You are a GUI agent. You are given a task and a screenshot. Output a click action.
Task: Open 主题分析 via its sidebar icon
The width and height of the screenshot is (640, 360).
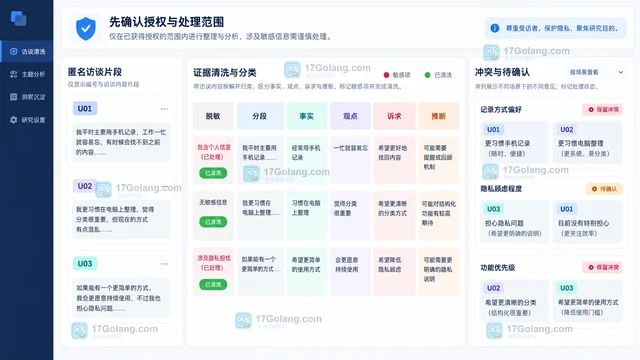(x=13, y=74)
